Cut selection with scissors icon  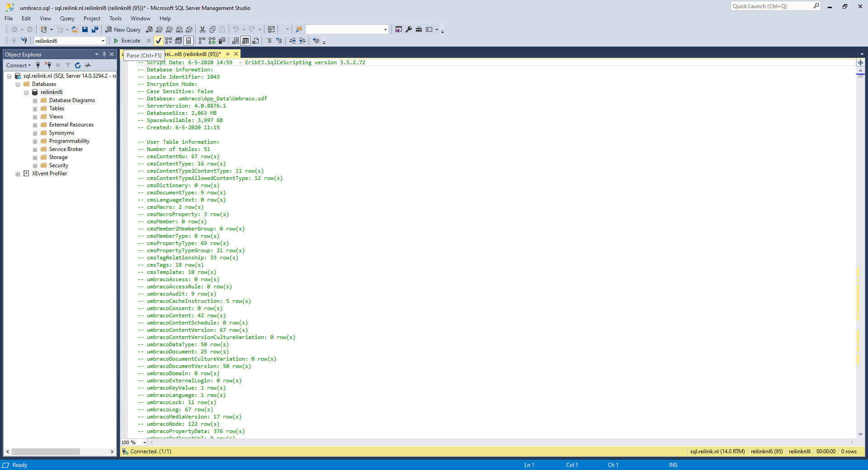coord(203,29)
